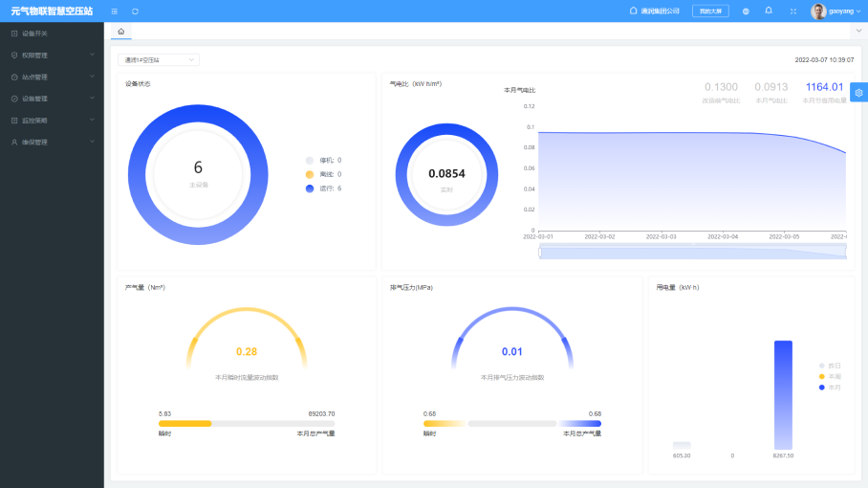The width and height of the screenshot is (868, 488).
Task: Open the blue floating settings gear
Action: coord(858,93)
